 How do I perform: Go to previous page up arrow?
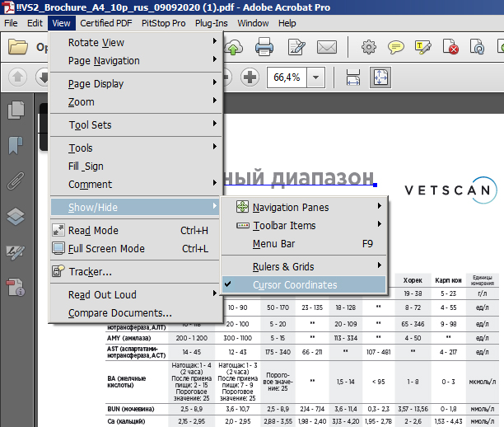click(17, 77)
